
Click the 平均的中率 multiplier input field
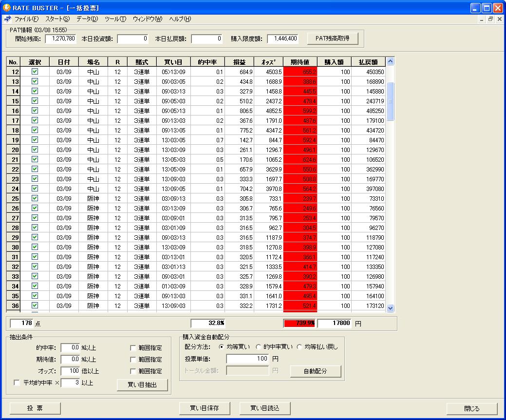70,383
